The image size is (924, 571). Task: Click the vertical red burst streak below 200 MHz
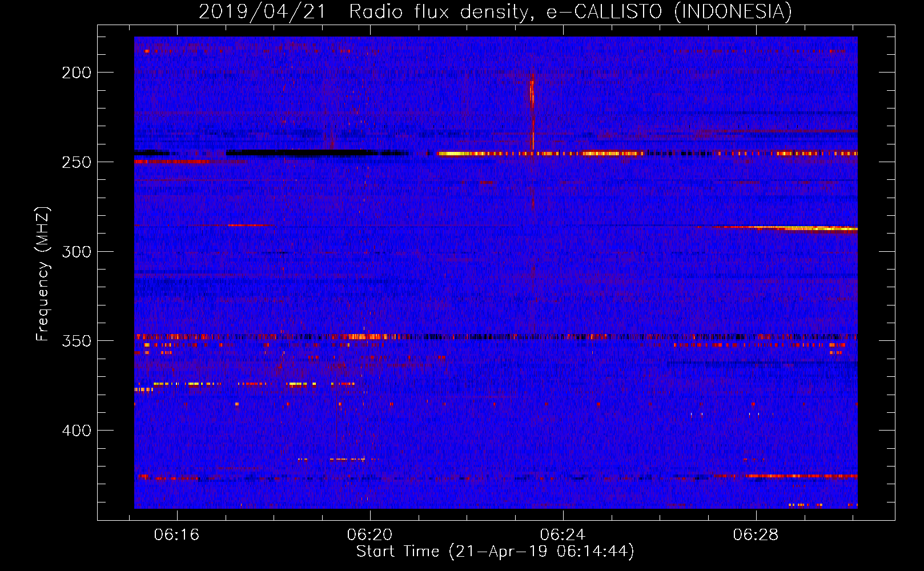[532, 112]
